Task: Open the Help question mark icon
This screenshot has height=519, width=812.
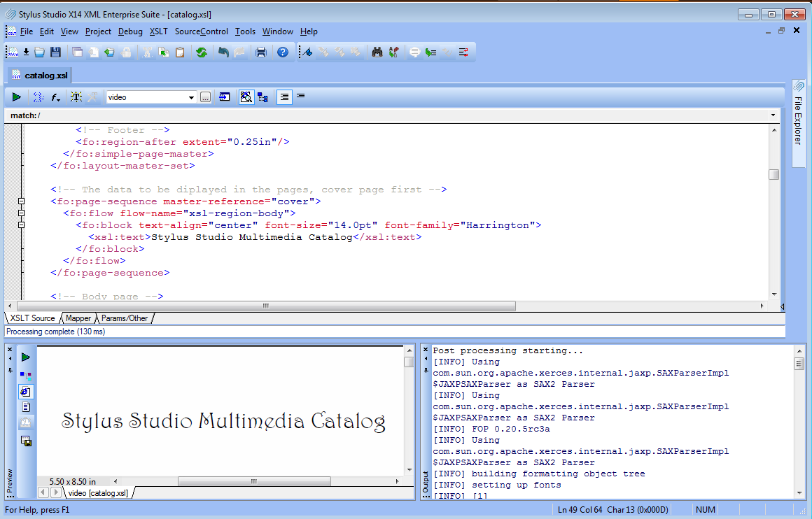Action: pyautogui.click(x=282, y=52)
